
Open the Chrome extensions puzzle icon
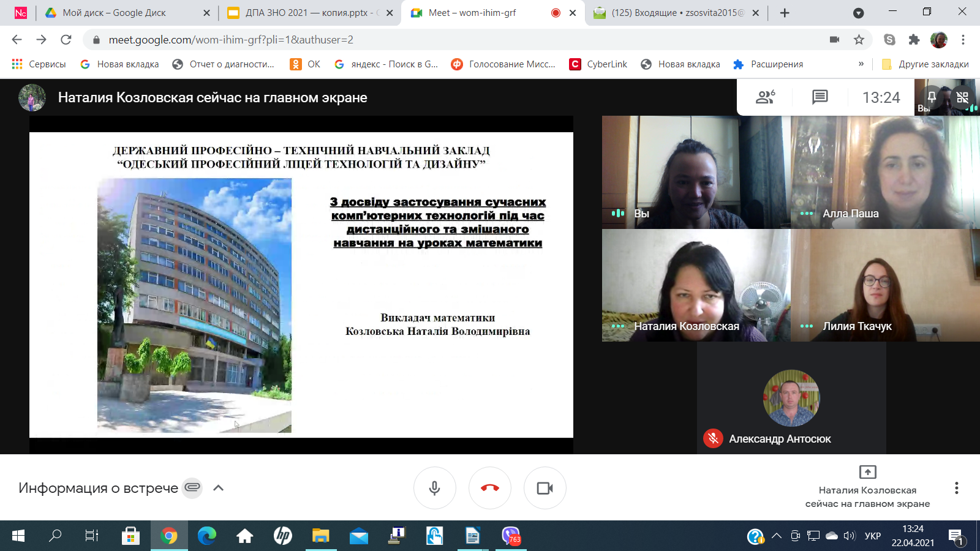coord(914,40)
